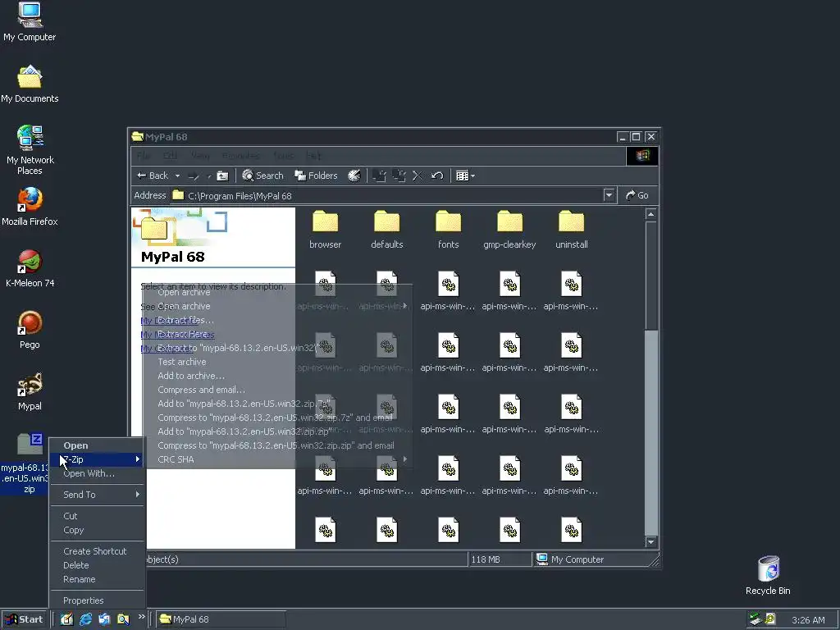Choose Add to archive... in 7-Zip submenu
Viewport: 840px width, 630px height.
click(x=277, y=376)
